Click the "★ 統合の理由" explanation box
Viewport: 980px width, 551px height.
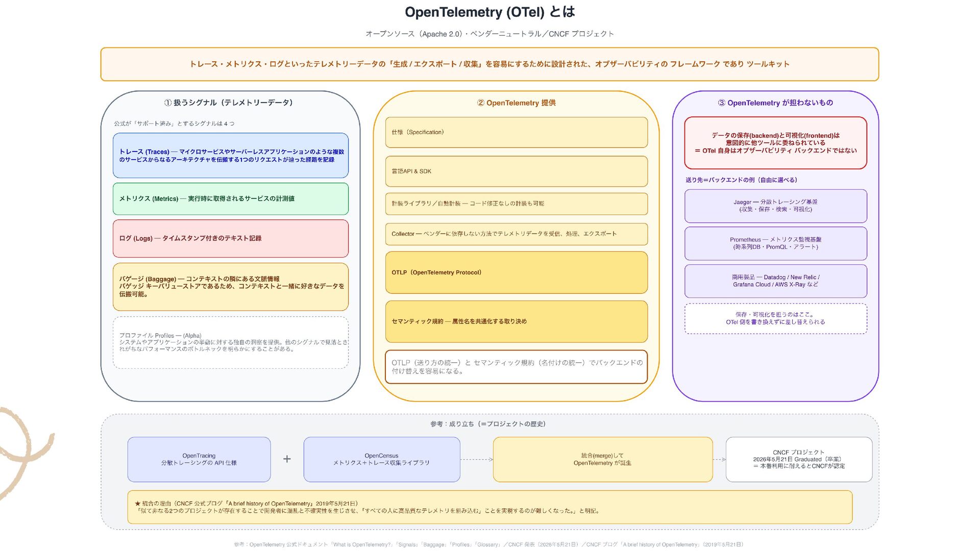(490, 507)
